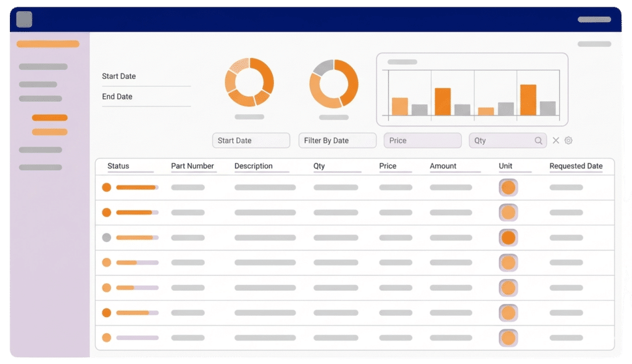Click the first row's orange Unit icon
Screen dimensions: 632x364
[509, 188]
